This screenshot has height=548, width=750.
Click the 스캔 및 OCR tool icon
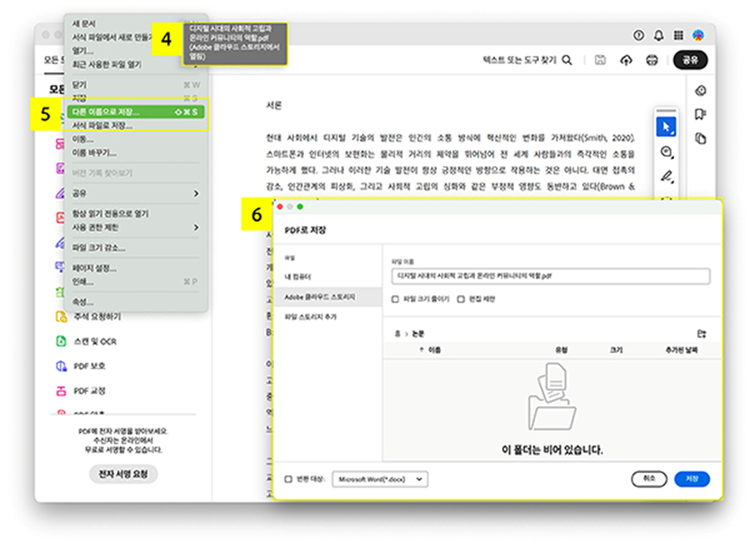click(x=61, y=341)
